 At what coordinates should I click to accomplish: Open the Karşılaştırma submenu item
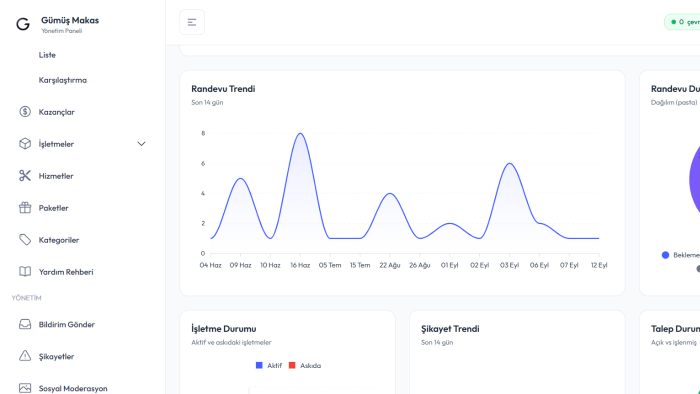point(62,80)
